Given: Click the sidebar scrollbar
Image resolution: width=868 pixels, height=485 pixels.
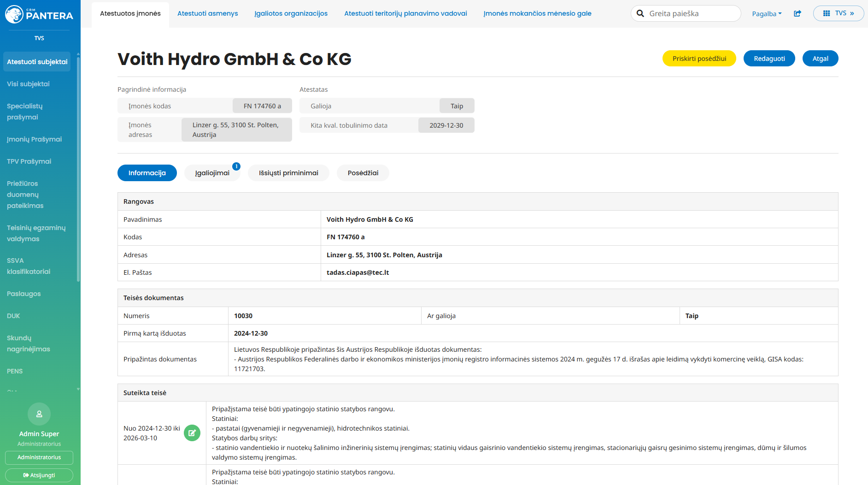Looking at the screenshot, I should [78, 168].
